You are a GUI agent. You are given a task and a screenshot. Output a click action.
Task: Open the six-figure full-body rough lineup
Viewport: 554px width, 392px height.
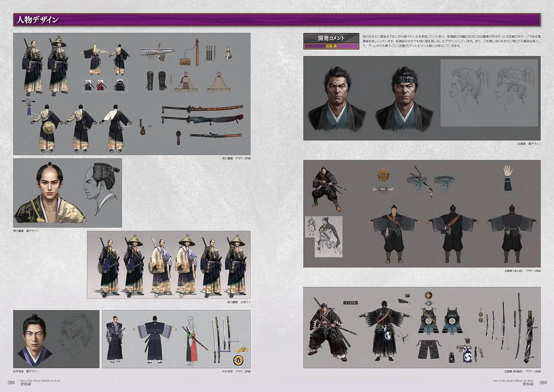pos(169,265)
